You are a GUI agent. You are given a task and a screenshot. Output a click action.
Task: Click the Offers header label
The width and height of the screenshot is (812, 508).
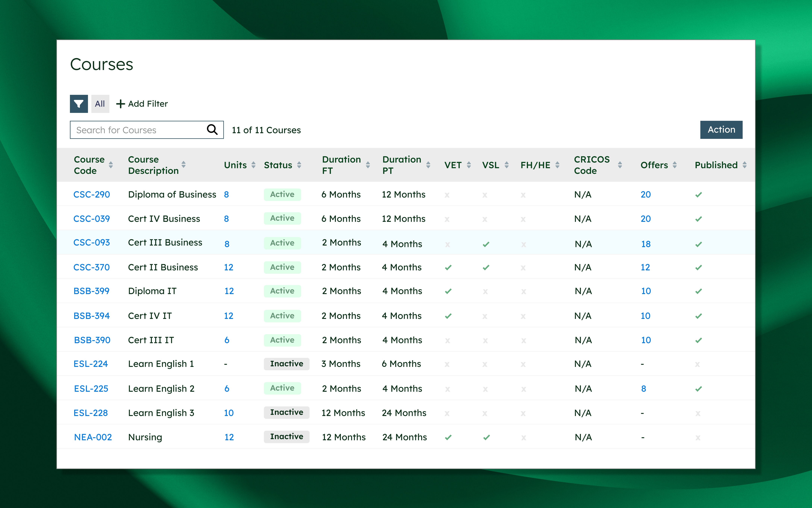pyautogui.click(x=654, y=165)
